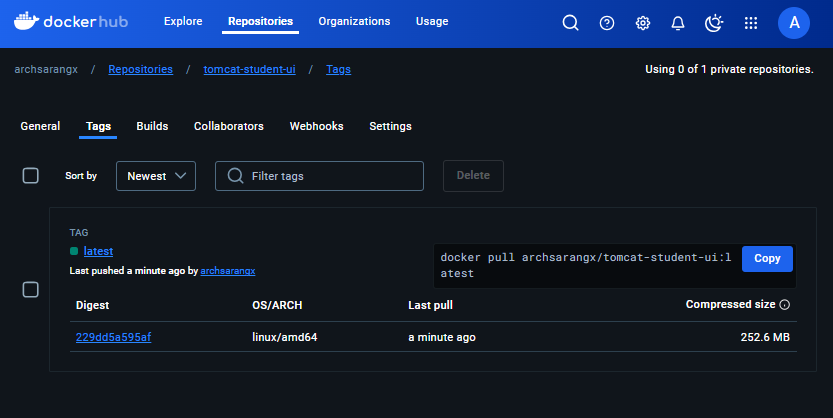Open the apps grid menu
The image size is (833, 418).
tap(751, 22)
